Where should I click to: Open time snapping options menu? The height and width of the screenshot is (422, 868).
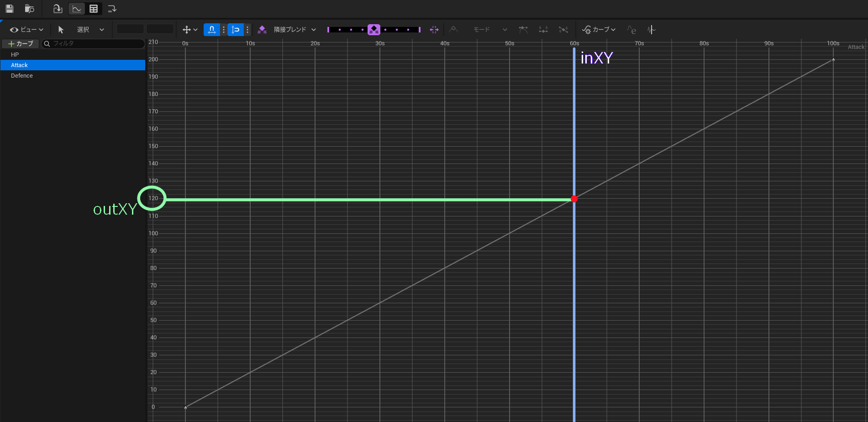[224, 30]
